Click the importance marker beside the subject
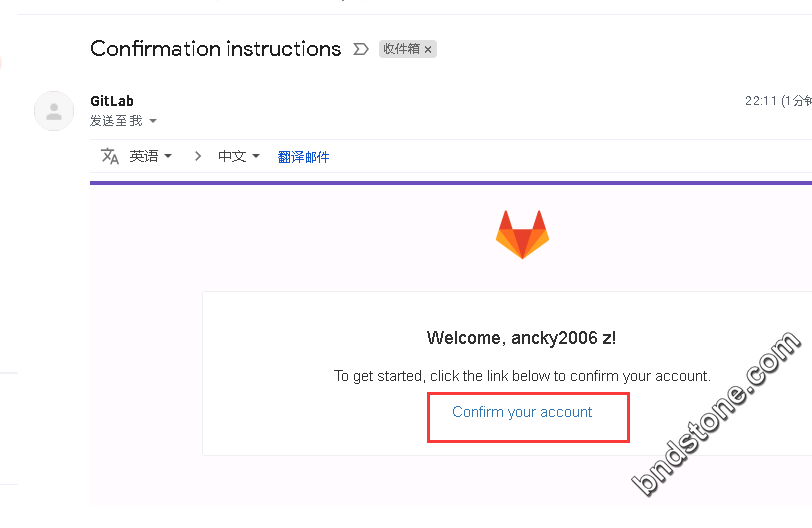 361,49
